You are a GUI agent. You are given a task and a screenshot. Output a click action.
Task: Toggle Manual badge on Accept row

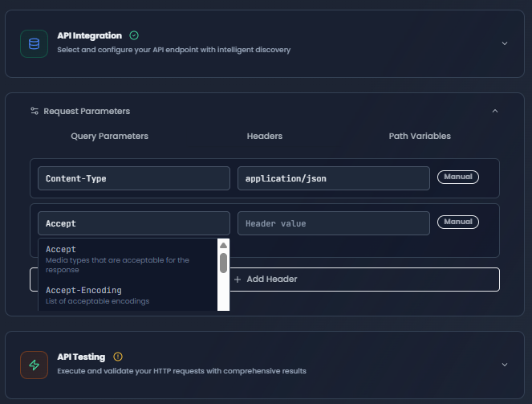point(457,222)
